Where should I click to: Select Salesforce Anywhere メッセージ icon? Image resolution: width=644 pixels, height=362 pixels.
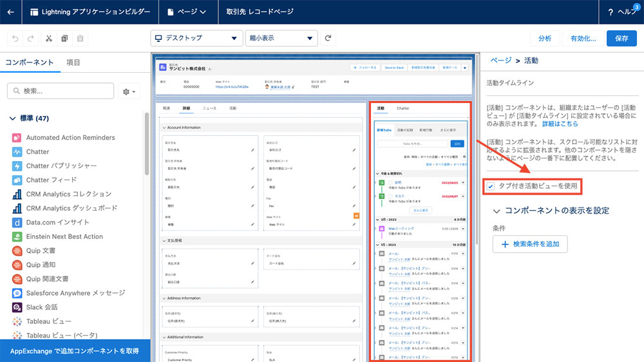(17, 293)
